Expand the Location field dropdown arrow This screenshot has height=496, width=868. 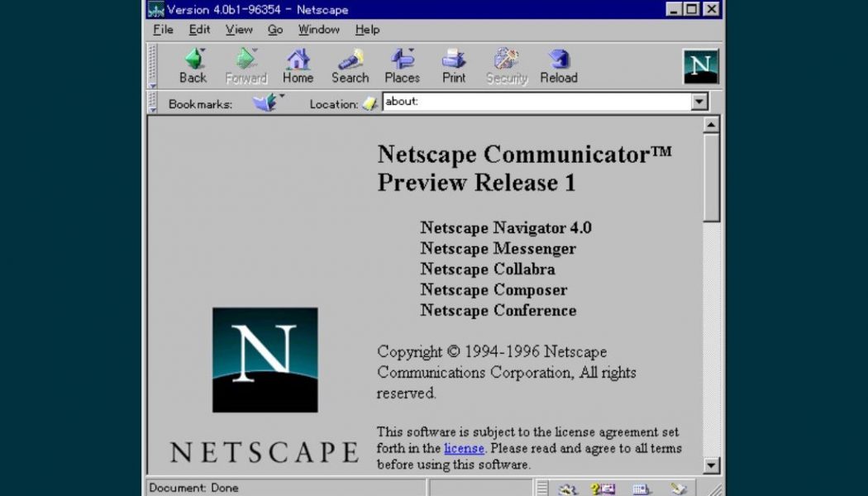(x=699, y=103)
